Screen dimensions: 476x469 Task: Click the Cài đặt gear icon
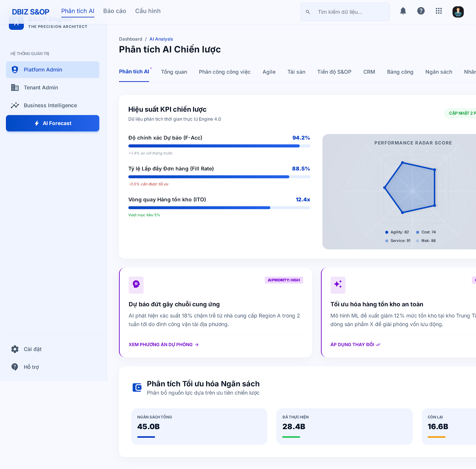15,349
